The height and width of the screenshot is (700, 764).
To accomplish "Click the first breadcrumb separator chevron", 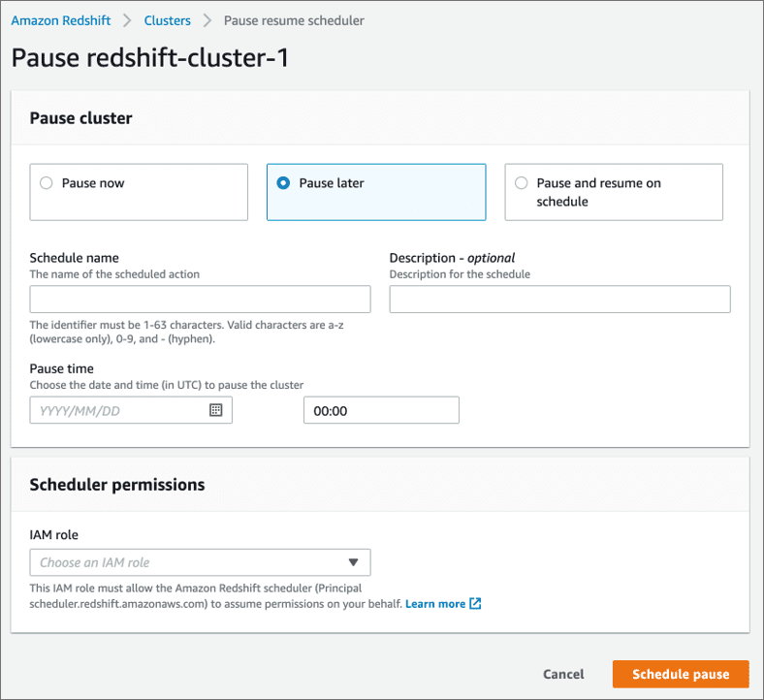I will tap(127, 20).
